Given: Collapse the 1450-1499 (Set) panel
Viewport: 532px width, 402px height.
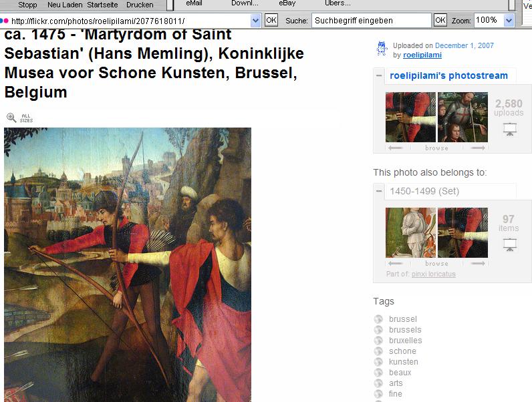Looking at the screenshot, I should [x=379, y=191].
